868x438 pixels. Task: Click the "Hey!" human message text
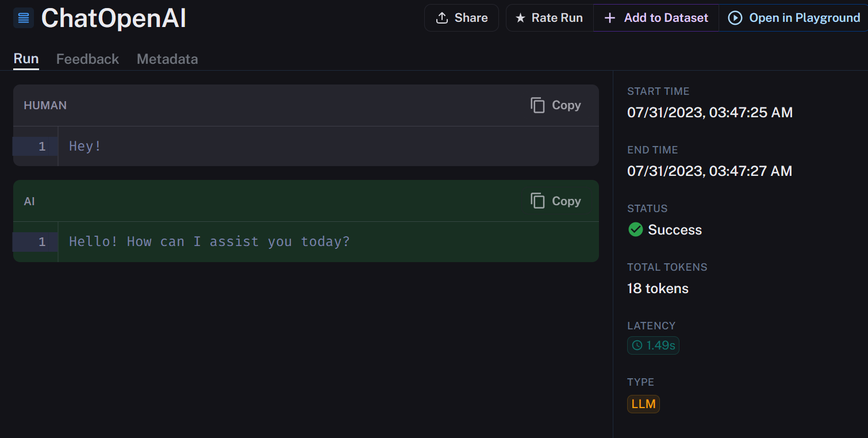pyautogui.click(x=85, y=146)
